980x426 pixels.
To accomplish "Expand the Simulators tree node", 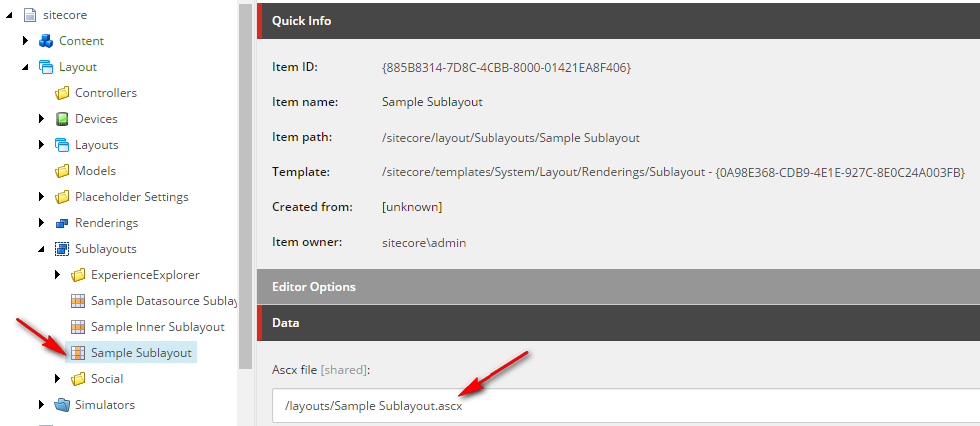I will (x=42, y=405).
